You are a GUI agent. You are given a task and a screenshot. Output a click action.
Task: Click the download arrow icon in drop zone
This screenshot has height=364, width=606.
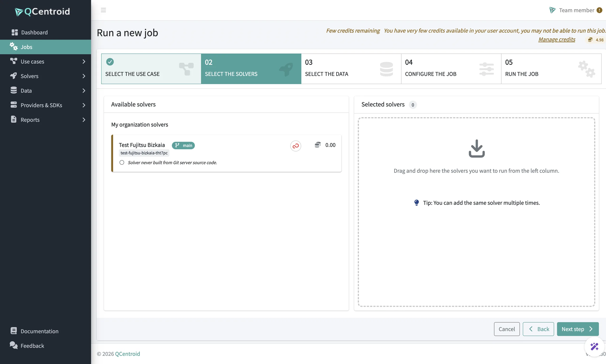[477, 148]
